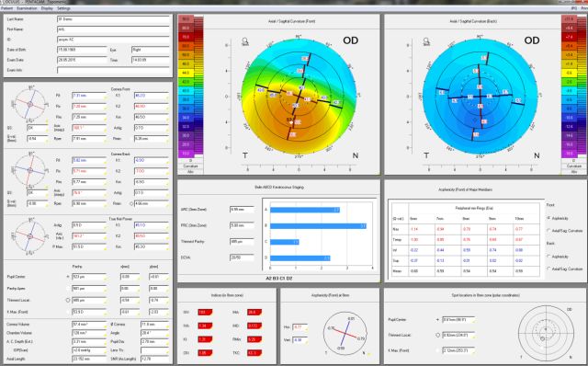The height and width of the screenshot is (366, 588).
Task: Click the Cornea Front K1 value field
Action: pyautogui.click(x=151, y=96)
